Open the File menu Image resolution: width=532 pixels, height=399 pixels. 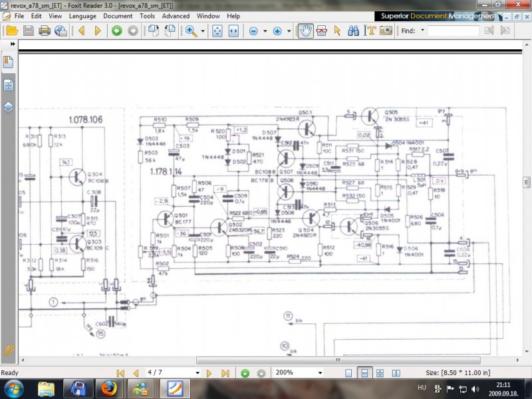click(x=19, y=16)
